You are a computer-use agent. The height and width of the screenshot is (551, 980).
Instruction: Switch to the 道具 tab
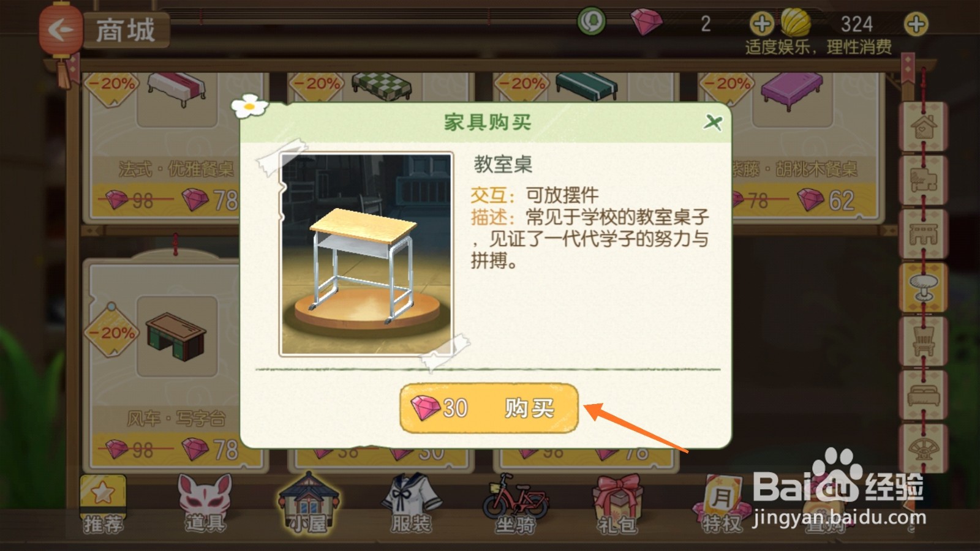click(x=206, y=504)
